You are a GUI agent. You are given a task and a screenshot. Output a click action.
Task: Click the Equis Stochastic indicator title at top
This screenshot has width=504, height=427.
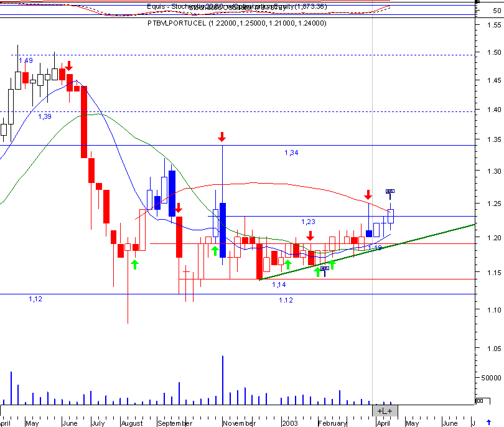point(237,6)
